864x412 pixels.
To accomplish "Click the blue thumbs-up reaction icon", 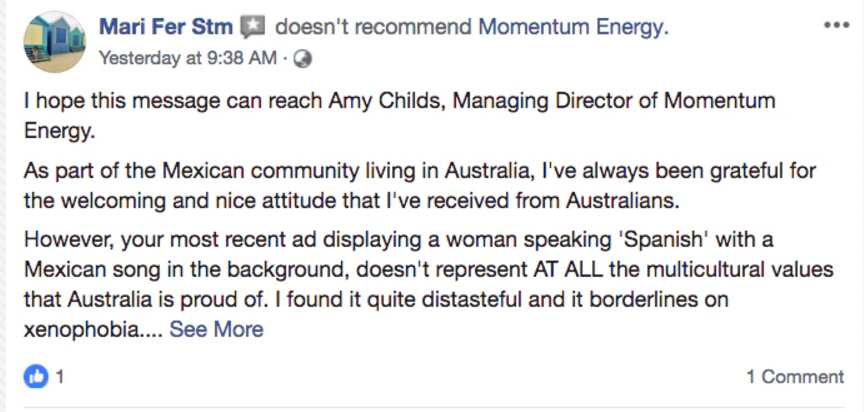I will click(35, 377).
